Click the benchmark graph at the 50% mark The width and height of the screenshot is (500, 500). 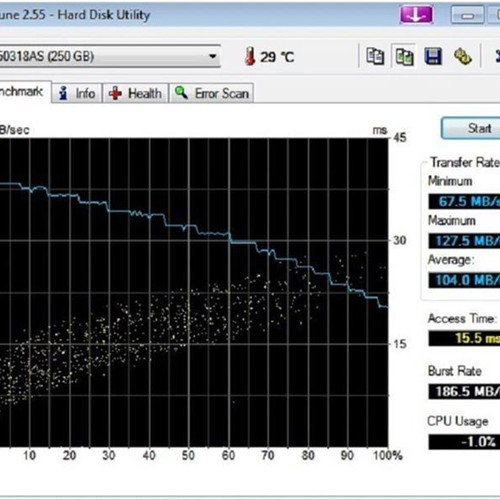189,293
